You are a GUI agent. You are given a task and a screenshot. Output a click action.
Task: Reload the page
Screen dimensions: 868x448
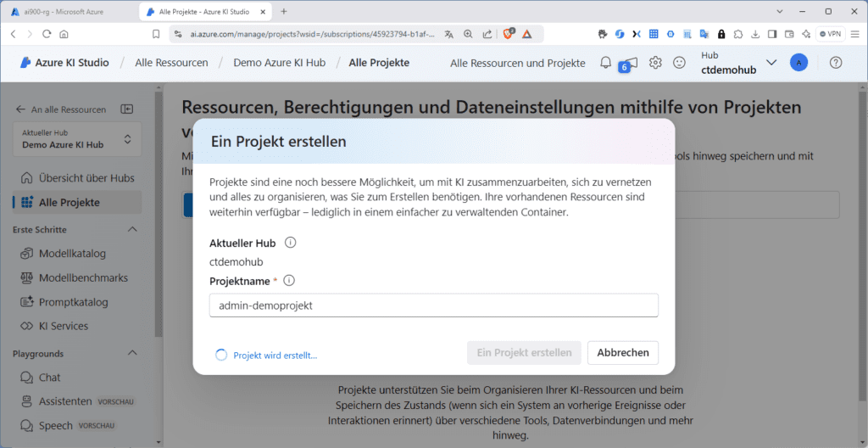click(47, 34)
